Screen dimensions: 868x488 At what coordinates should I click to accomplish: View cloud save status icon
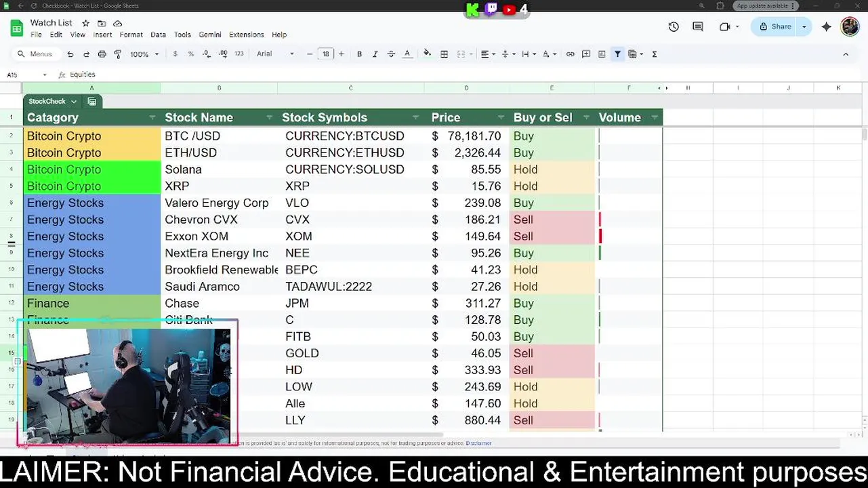click(117, 23)
